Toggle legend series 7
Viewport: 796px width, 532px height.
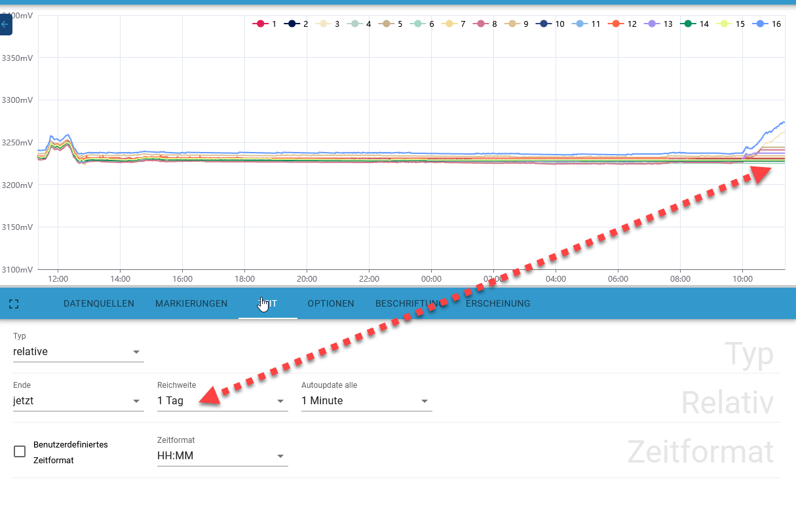coord(453,24)
